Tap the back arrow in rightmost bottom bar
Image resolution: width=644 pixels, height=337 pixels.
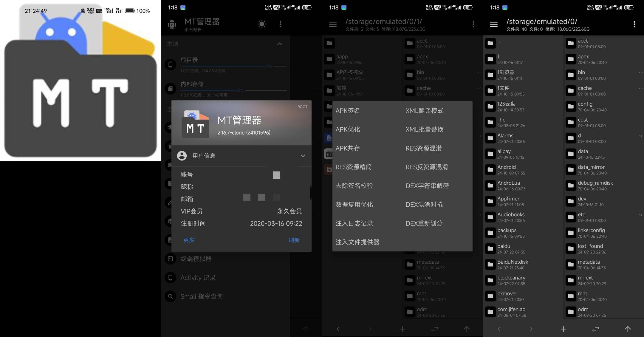point(499,329)
